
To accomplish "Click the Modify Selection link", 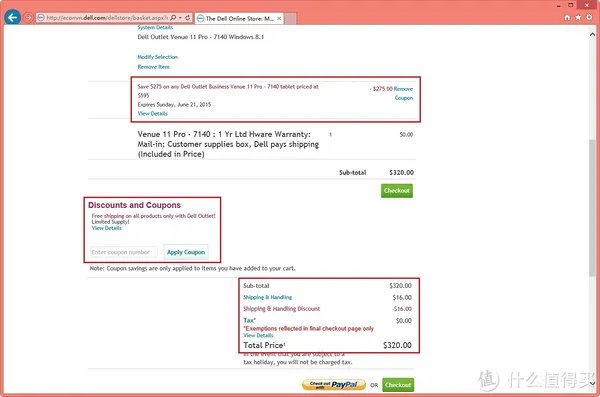I will [158, 57].
